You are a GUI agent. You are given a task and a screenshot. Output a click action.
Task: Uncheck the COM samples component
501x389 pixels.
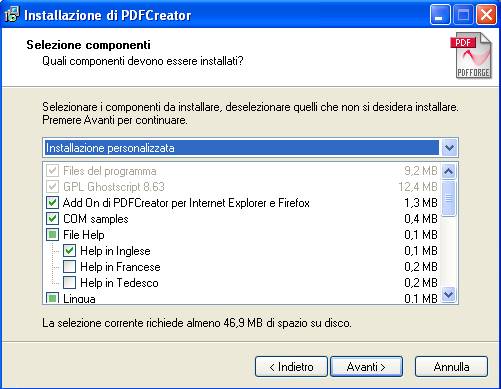(x=52, y=219)
